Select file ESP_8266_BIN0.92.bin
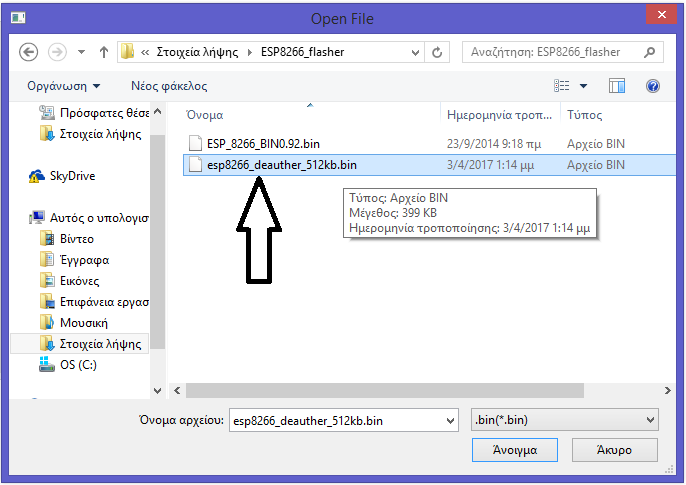The width and height of the screenshot is (686, 485). pyautogui.click(x=263, y=144)
